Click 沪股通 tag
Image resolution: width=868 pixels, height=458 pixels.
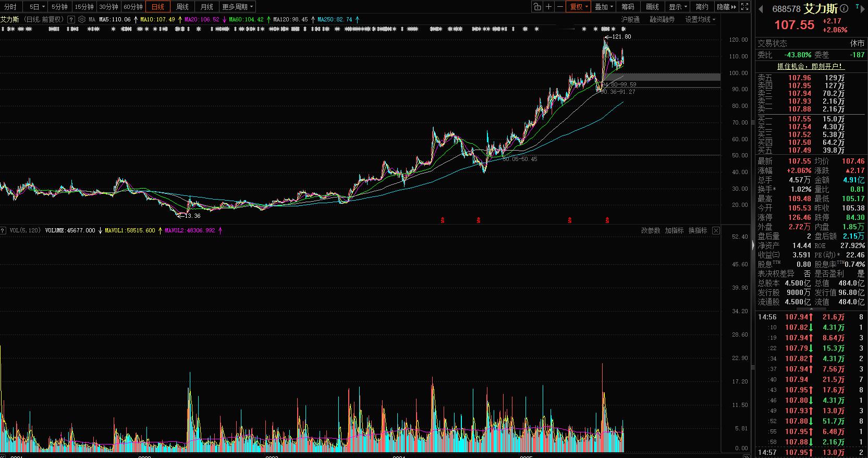point(630,19)
